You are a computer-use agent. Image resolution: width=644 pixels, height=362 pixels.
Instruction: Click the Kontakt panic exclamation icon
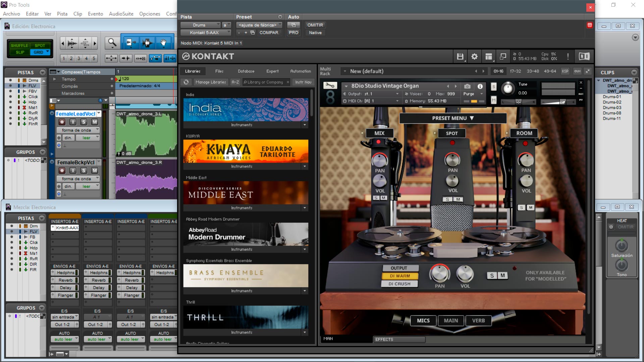coord(568,57)
